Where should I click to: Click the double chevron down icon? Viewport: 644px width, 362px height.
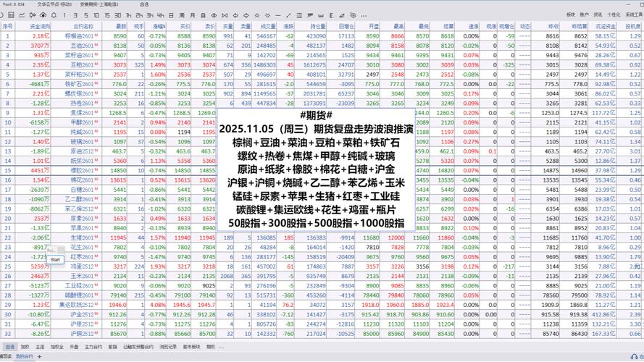tap(267, 15)
